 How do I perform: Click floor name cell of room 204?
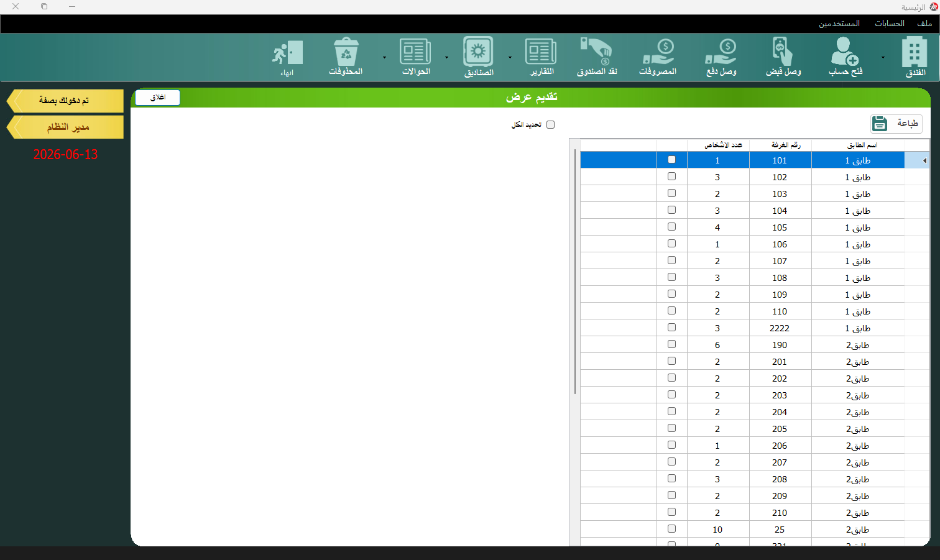coord(858,412)
